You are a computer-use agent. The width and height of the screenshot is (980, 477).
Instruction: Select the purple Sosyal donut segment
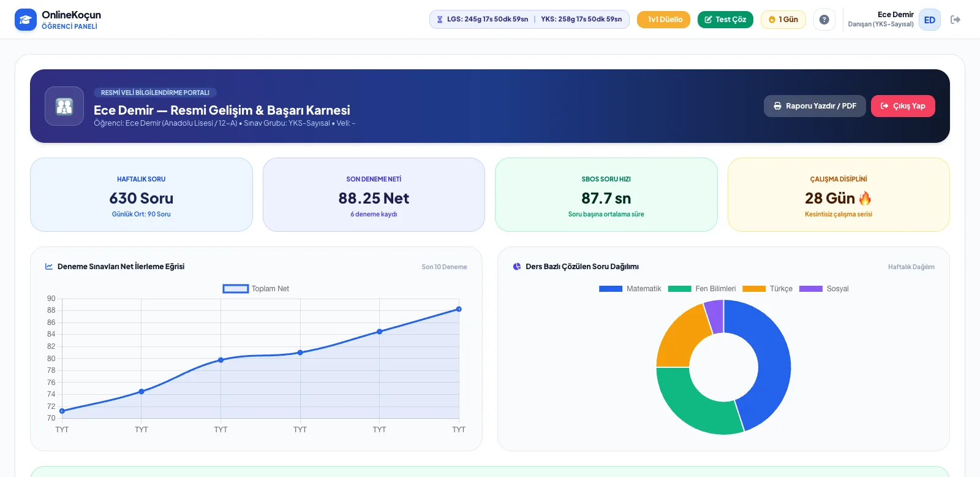[x=715, y=316]
